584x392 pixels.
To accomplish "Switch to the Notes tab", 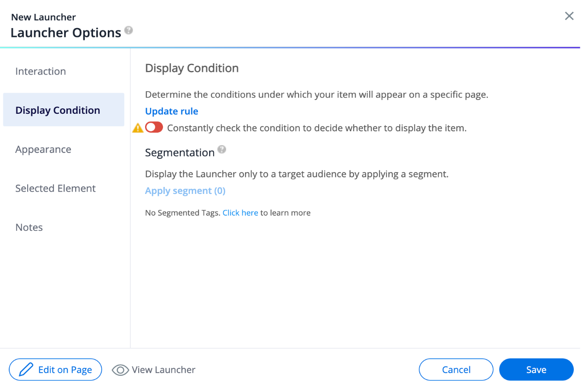I will tap(29, 227).
